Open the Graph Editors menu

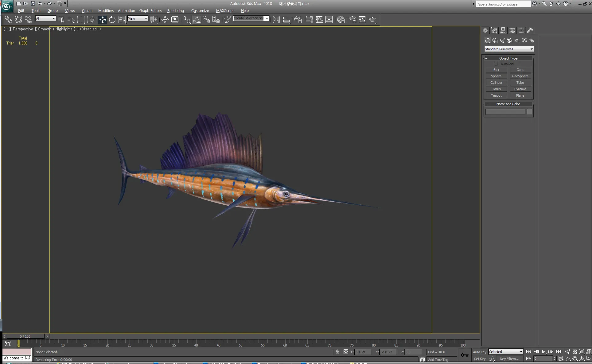point(150,10)
